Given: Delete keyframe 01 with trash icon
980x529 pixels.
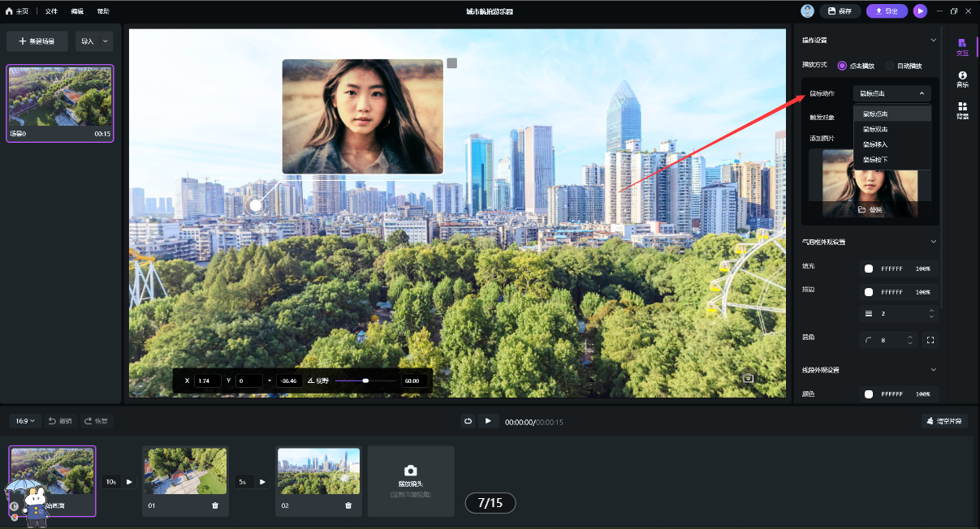Looking at the screenshot, I should click(x=215, y=505).
